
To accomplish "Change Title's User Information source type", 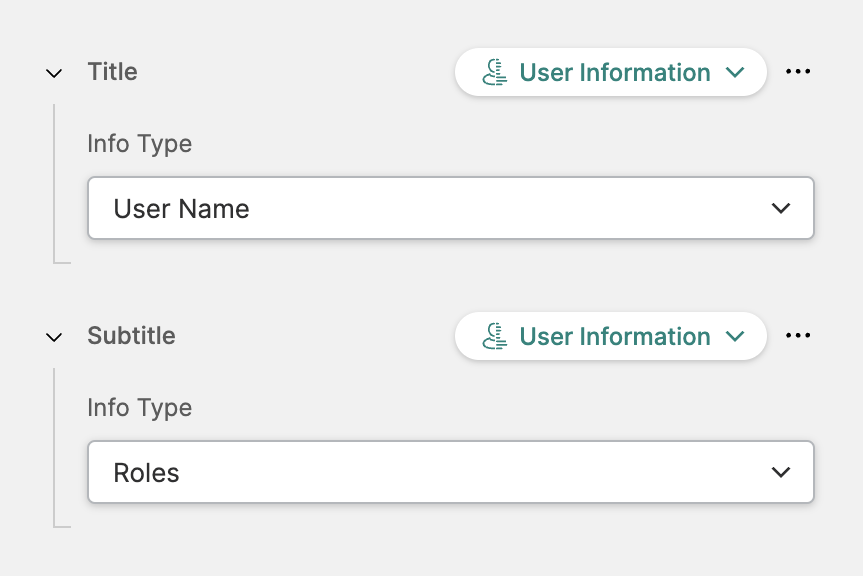I will (x=612, y=73).
